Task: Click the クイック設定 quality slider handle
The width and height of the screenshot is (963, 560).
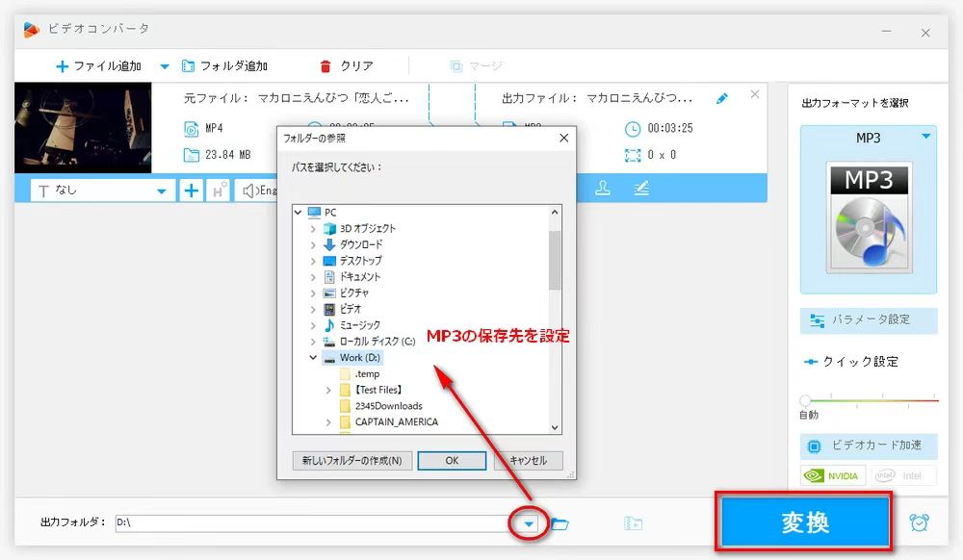Action: [805, 400]
